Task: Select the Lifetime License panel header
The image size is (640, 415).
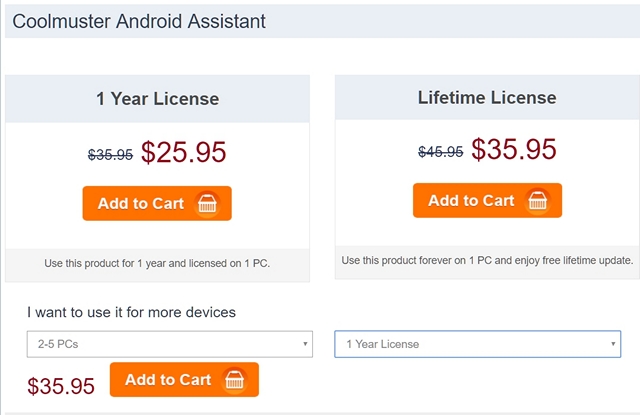Action: coord(487,98)
